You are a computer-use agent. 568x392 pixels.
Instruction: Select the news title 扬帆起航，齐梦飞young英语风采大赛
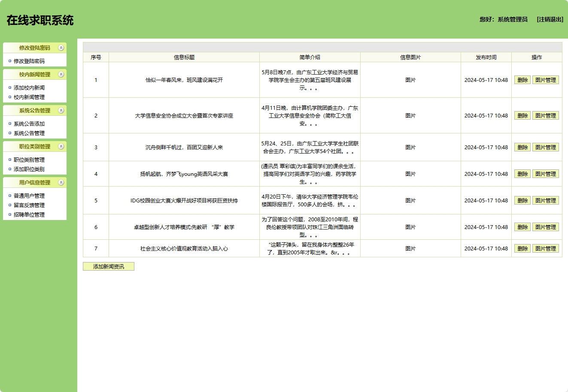pos(183,174)
